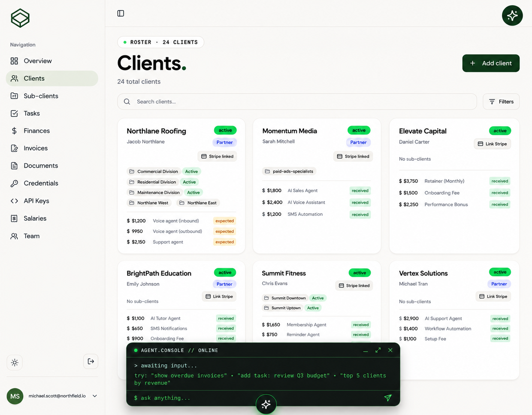Open the Summit Uptown sub-client
532x415 pixels.
282,308
